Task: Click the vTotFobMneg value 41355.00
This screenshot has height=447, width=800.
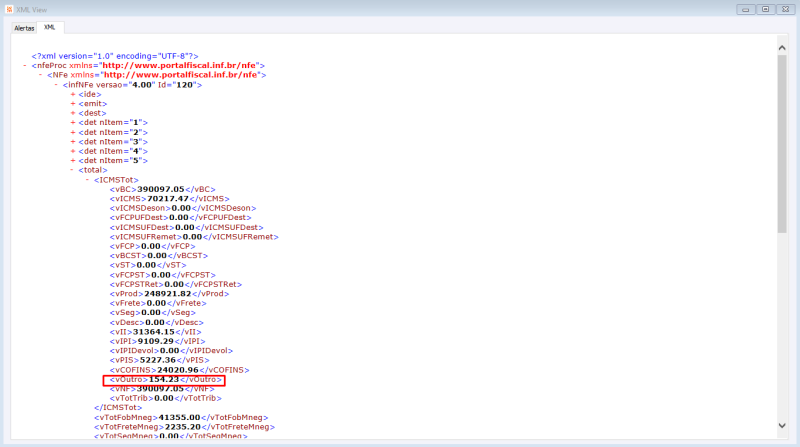Action: click(x=179, y=417)
